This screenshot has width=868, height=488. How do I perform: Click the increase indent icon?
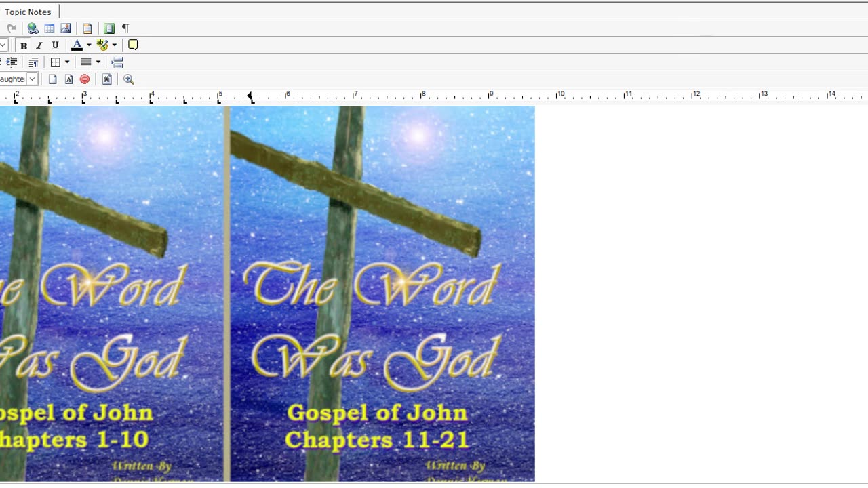(x=12, y=62)
